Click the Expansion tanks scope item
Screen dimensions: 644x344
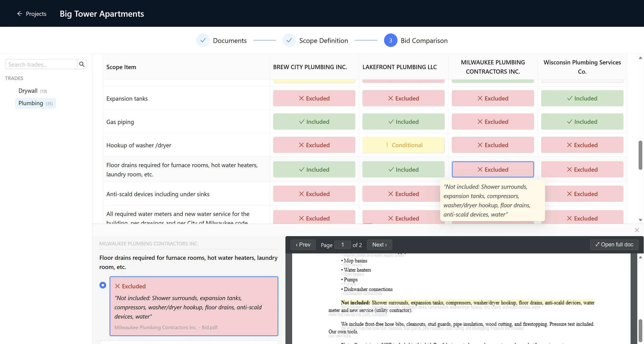click(127, 99)
